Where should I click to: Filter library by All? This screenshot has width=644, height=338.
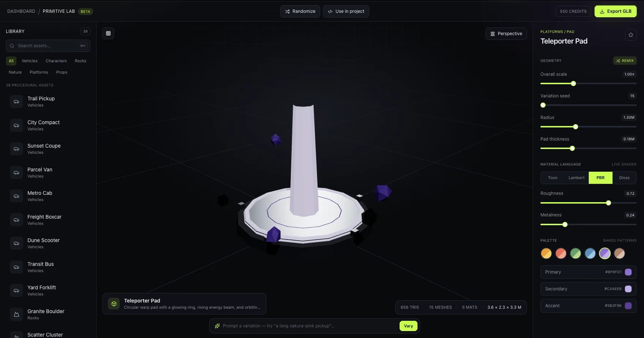click(x=11, y=61)
